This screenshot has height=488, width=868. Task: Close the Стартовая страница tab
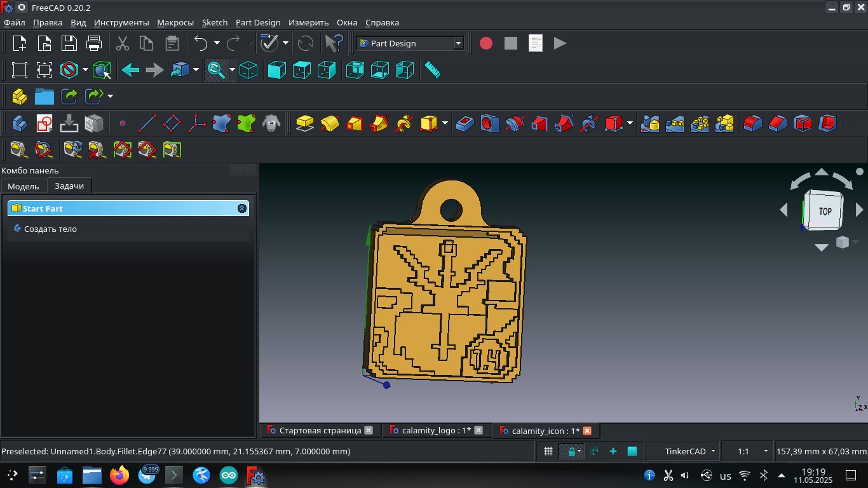(369, 430)
